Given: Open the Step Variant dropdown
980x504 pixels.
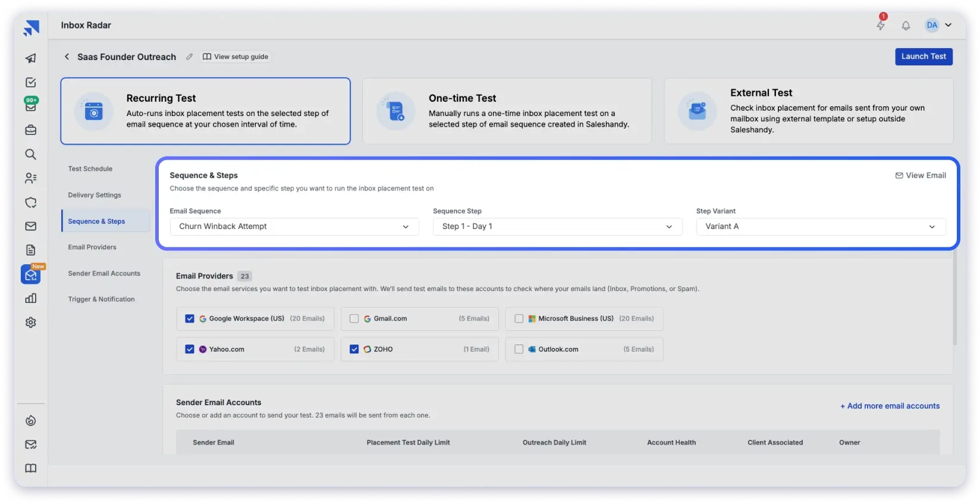Looking at the screenshot, I should [821, 227].
